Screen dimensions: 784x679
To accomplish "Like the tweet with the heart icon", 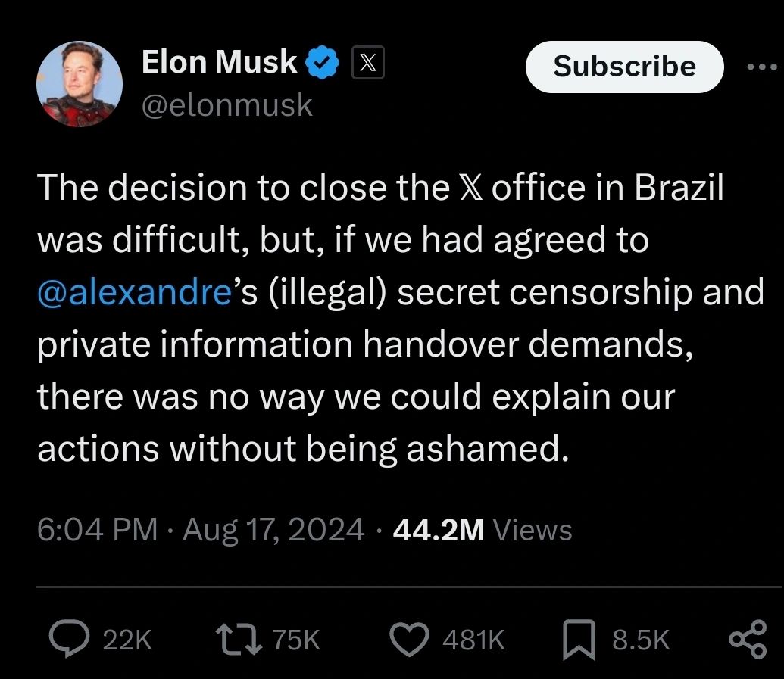I will [x=409, y=639].
